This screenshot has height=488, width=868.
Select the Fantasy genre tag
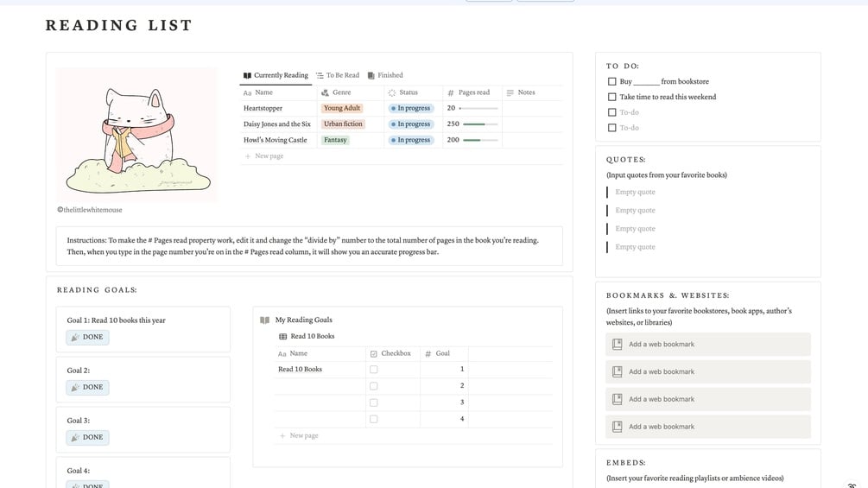pos(335,140)
